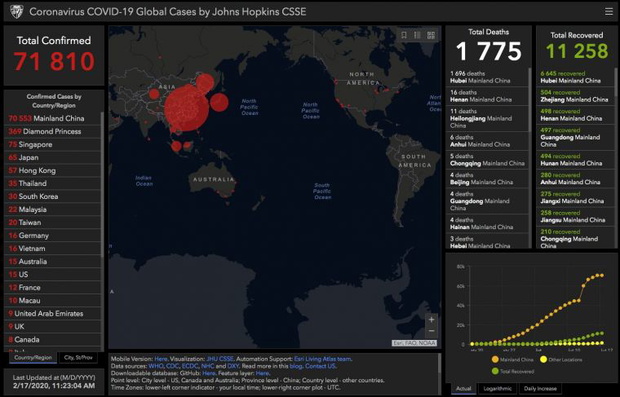Select Diamond Princess in the list
Viewport: 620px width, 397px height.
pyautogui.click(x=53, y=131)
